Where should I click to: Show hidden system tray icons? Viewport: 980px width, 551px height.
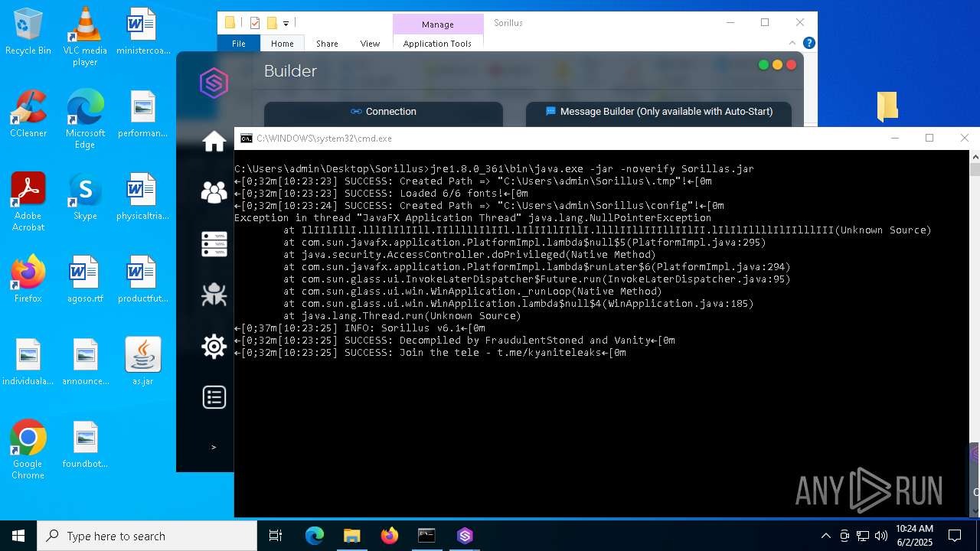pyautogui.click(x=825, y=536)
